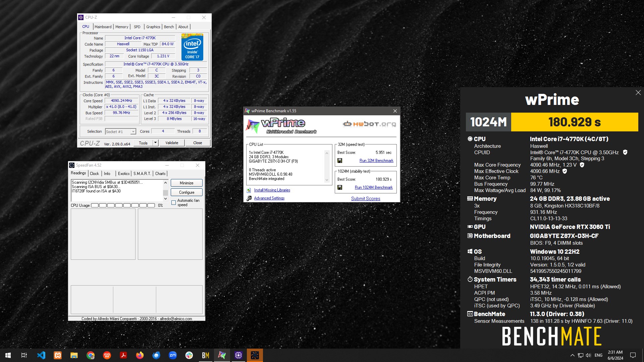Click the Advanced Settings wrench icon in wPrime

pos(249,198)
